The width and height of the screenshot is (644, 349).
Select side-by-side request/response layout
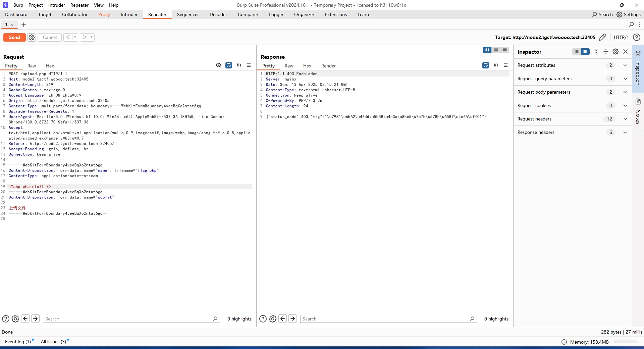coord(487,50)
